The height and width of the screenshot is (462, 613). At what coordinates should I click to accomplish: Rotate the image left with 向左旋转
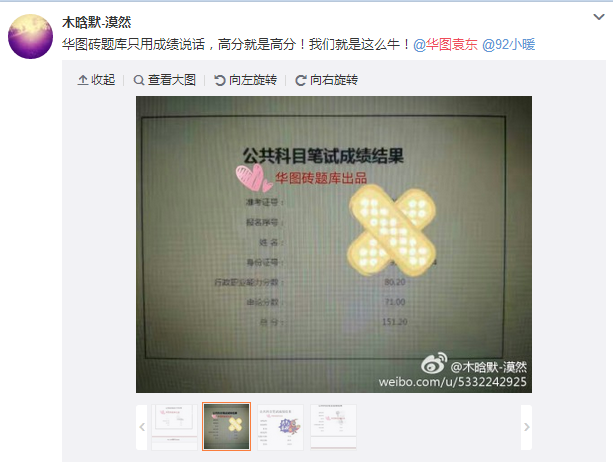coord(246,80)
